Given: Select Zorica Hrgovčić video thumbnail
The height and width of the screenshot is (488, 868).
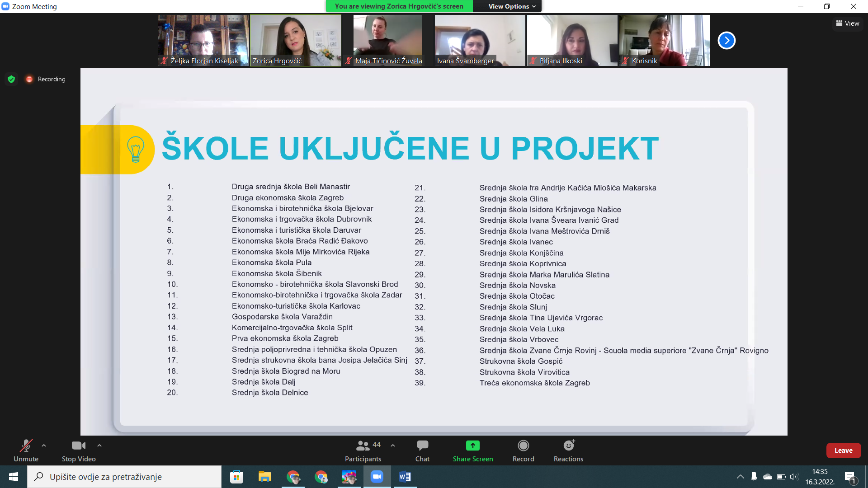Looking at the screenshot, I should pos(296,41).
